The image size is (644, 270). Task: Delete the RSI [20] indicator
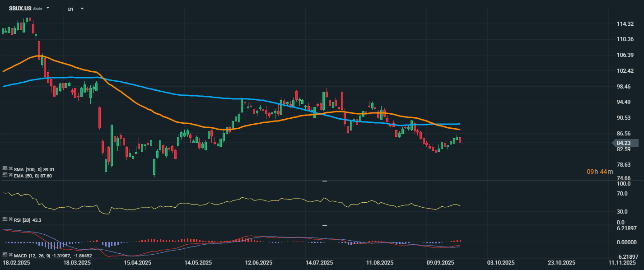(x=10, y=219)
